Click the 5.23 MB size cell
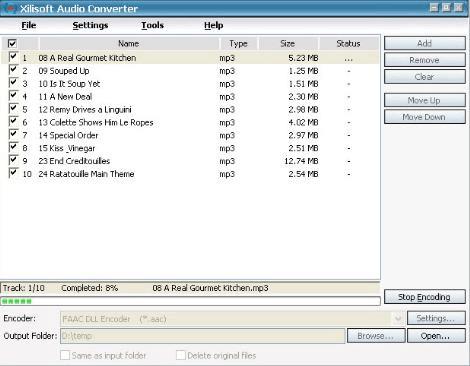 (303, 58)
